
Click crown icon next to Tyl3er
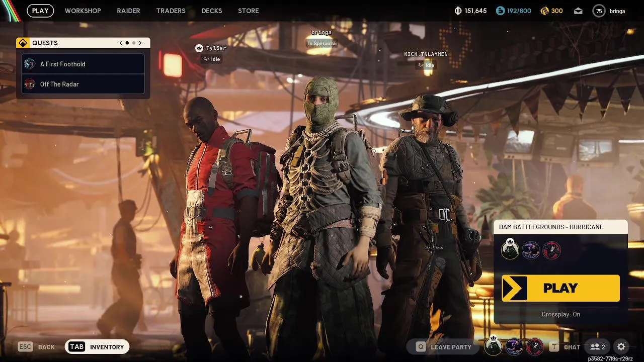click(199, 48)
